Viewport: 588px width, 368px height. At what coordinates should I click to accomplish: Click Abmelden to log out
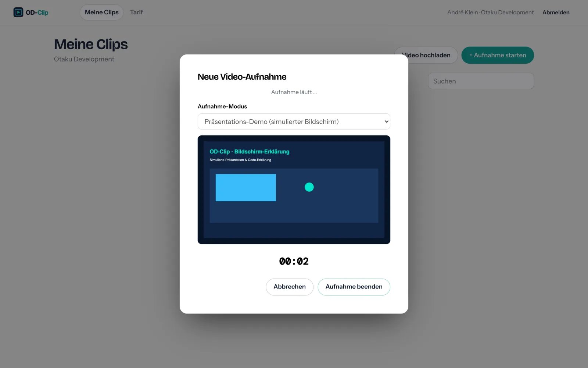click(x=556, y=13)
